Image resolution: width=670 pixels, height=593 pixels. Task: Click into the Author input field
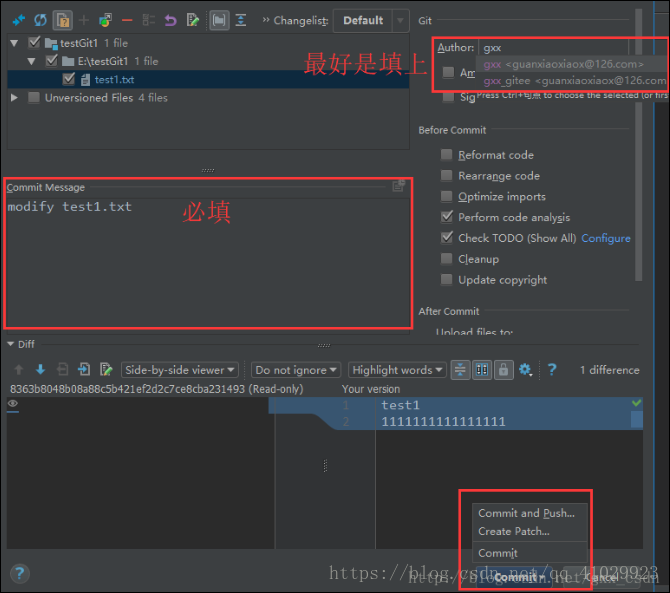554,47
